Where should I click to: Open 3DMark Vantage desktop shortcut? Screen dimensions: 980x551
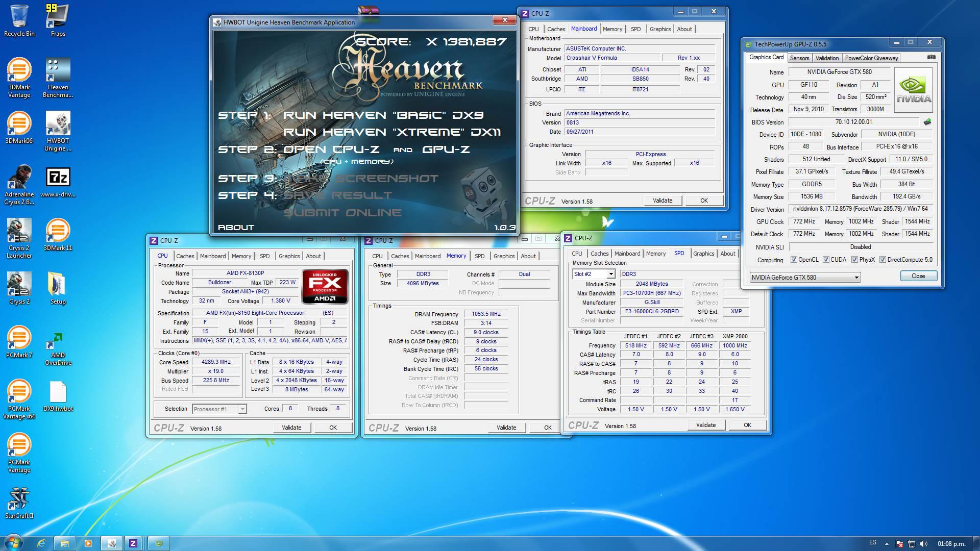(19, 78)
